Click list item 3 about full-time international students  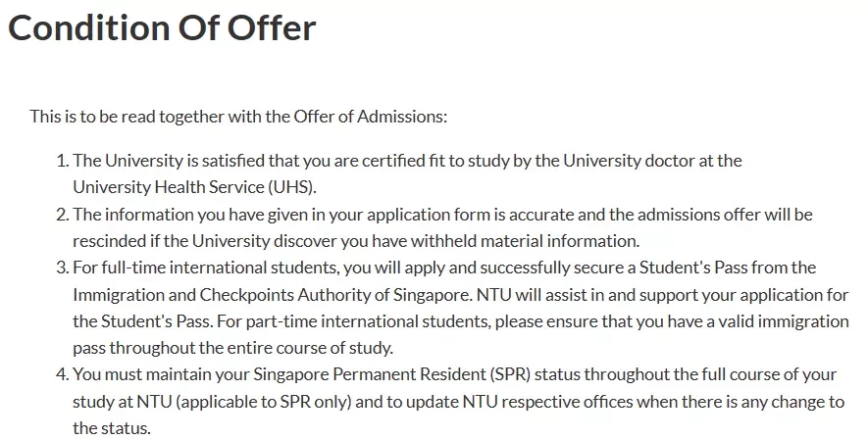pos(452,308)
